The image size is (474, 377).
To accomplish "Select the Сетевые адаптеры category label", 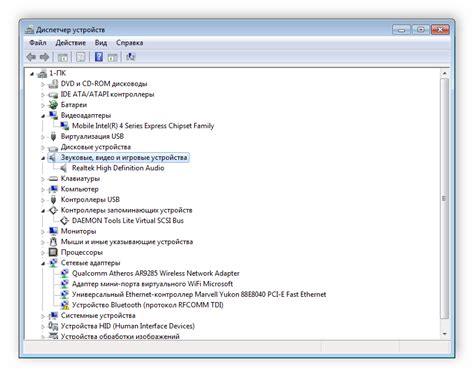I will pyautogui.click(x=90, y=263).
